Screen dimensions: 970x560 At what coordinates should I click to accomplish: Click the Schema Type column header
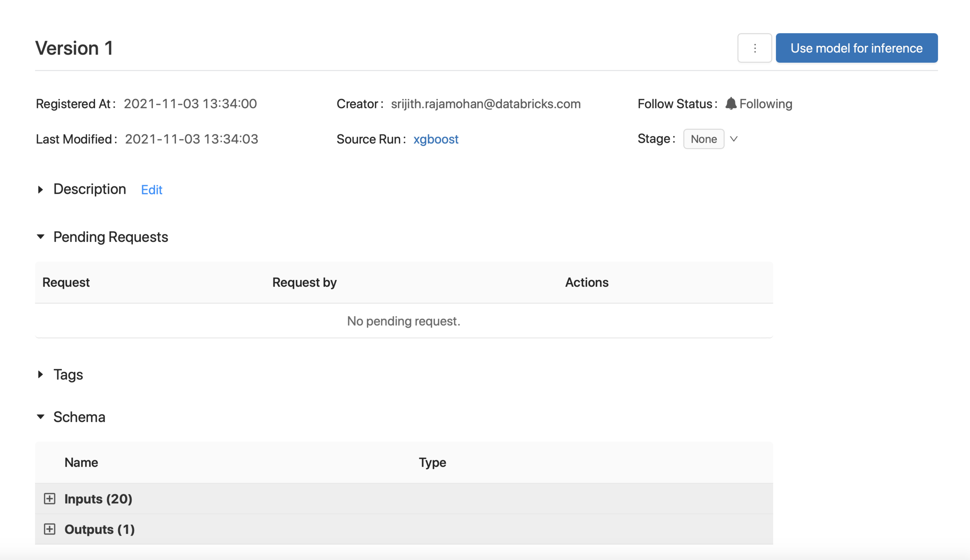point(432,463)
